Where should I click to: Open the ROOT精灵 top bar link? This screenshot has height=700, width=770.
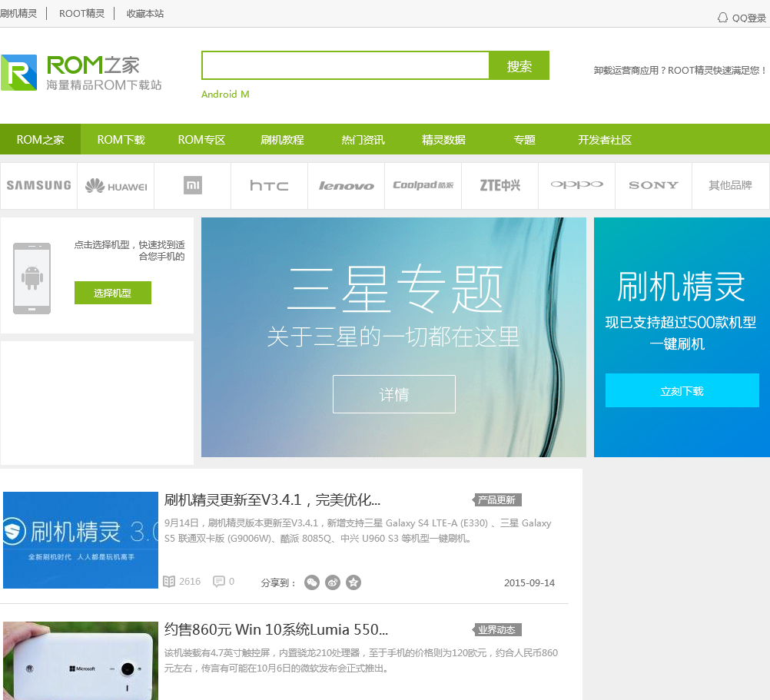point(81,13)
